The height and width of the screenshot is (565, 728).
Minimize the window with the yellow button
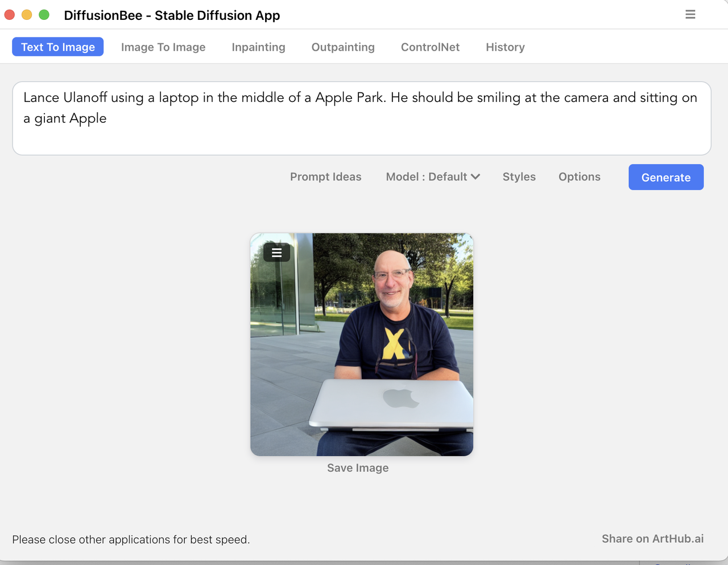(27, 15)
